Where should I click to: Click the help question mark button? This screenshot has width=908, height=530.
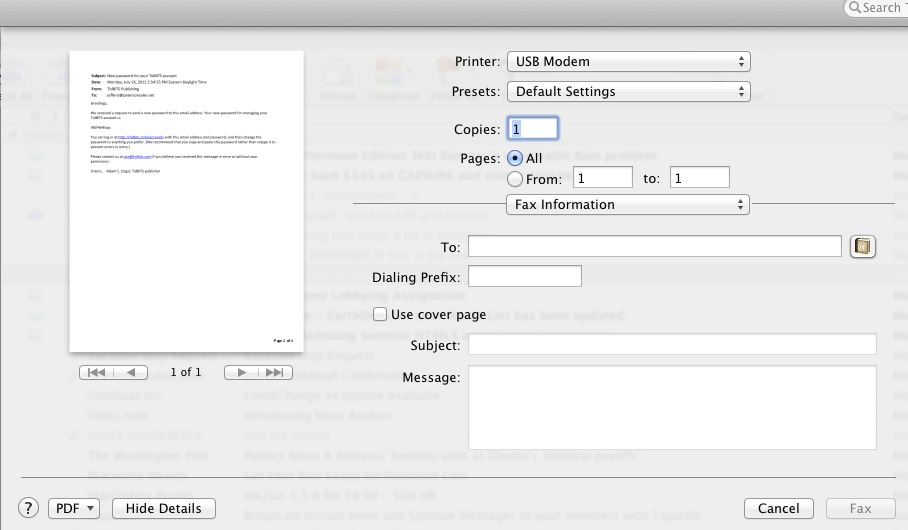coord(29,508)
